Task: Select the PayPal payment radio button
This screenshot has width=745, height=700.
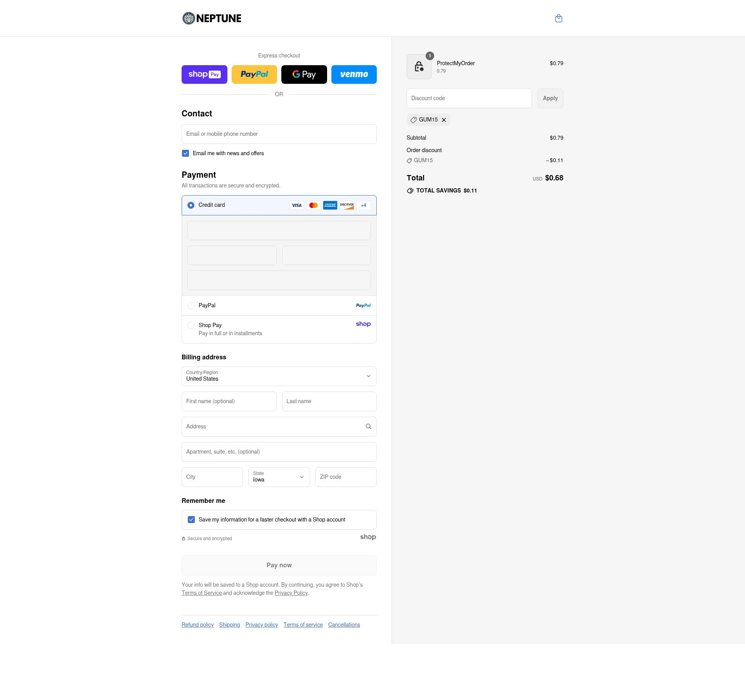Action: [191, 306]
